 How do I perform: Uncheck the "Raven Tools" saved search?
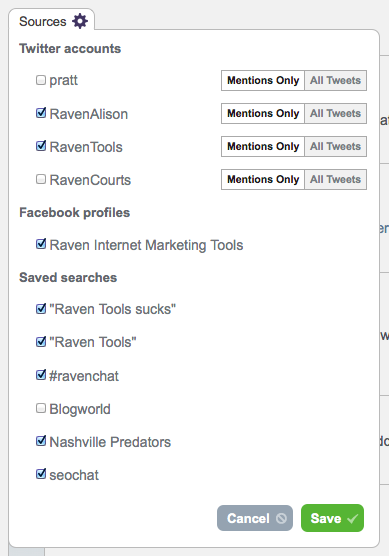click(41, 342)
